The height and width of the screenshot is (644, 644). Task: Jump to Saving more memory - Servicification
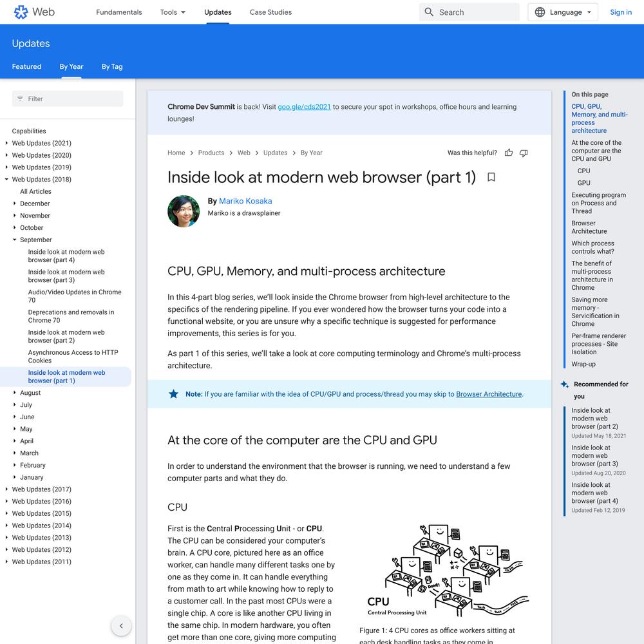tap(595, 312)
